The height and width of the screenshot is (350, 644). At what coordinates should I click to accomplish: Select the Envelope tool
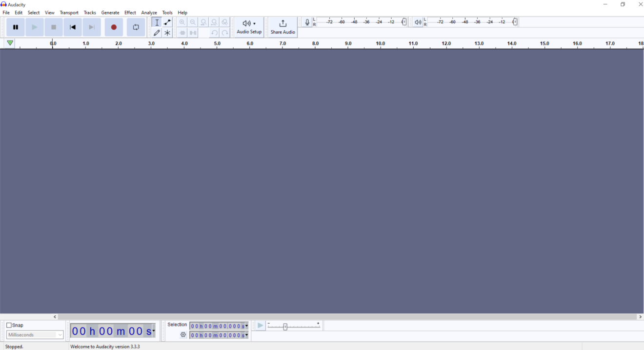click(x=167, y=22)
